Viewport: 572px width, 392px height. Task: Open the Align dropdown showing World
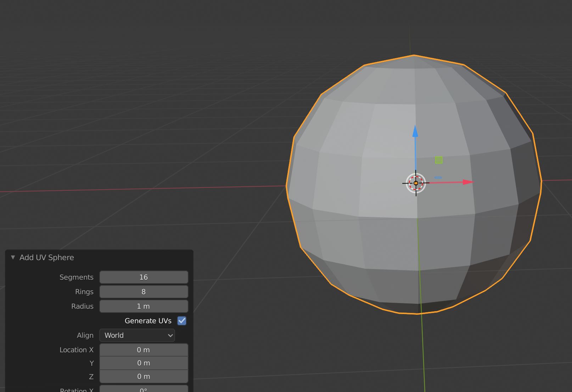pos(137,335)
